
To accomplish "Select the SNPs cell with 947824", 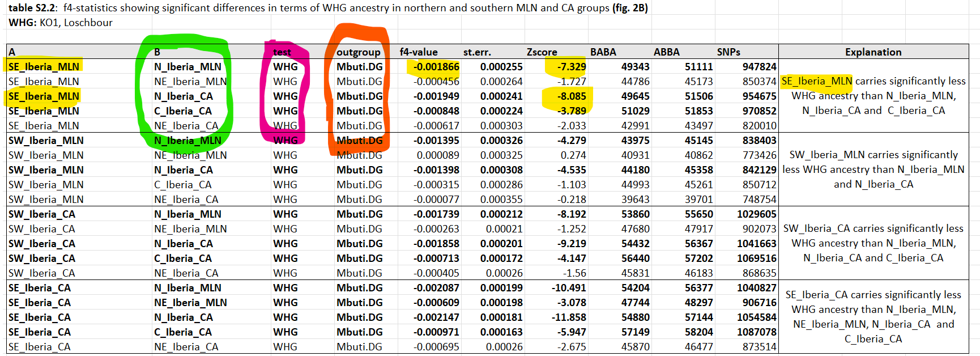I will [x=759, y=67].
